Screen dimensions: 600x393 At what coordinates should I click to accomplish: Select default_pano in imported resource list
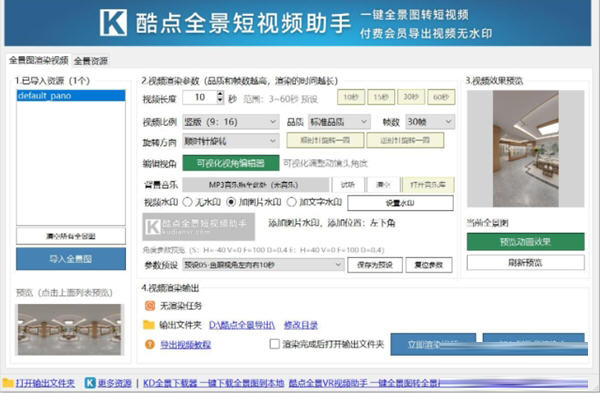(x=71, y=96)
